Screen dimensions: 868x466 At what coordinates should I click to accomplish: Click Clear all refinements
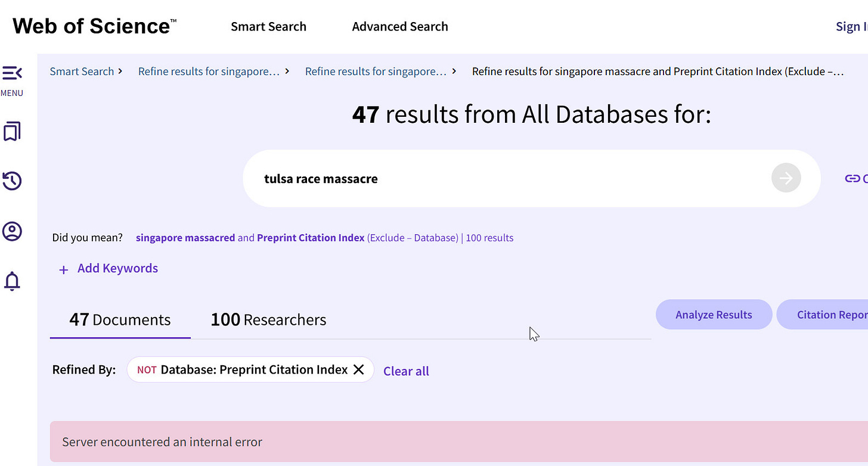pos(406,371)
